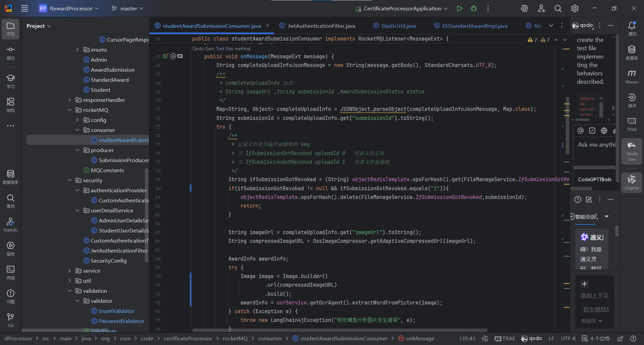
Task: Open the Commit tool window
Action: click(x=11, y=53)
